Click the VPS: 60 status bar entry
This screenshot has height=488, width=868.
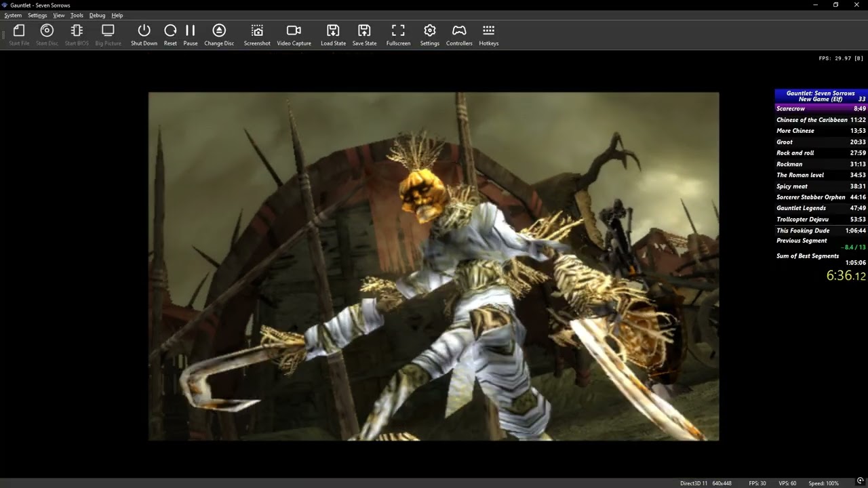[x=787, y=483]
